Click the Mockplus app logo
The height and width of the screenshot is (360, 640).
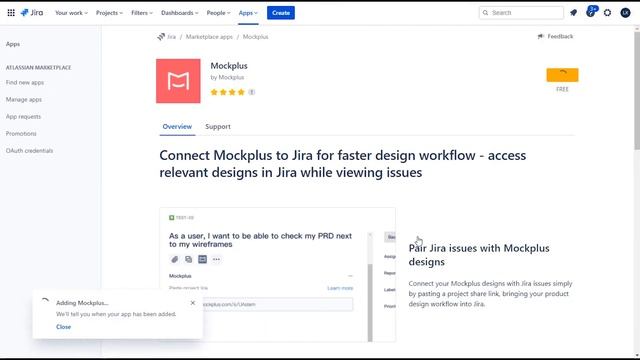click(178, 81)
